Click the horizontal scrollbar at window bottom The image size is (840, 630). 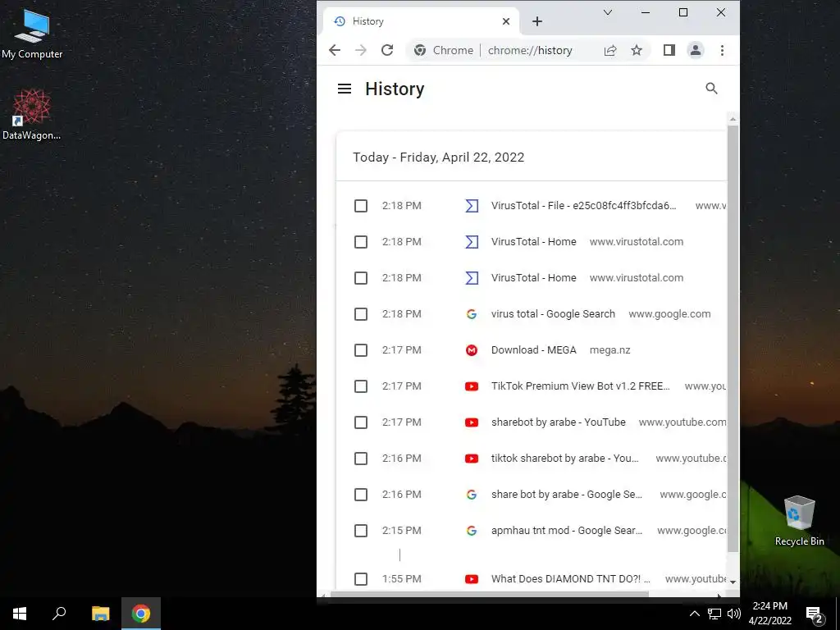point(489,594)
